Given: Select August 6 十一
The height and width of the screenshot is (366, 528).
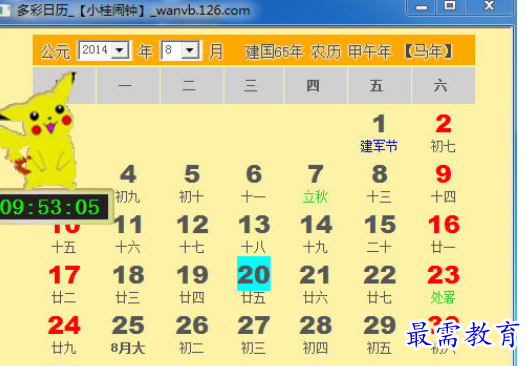Looking at the screenshot, I should coord(254,184).
